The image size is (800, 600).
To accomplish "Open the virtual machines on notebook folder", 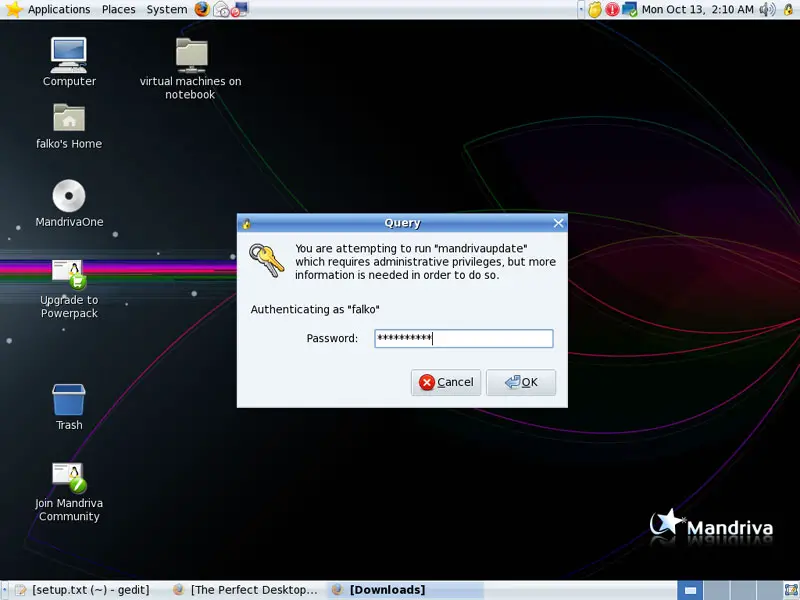I will (190, 68).
